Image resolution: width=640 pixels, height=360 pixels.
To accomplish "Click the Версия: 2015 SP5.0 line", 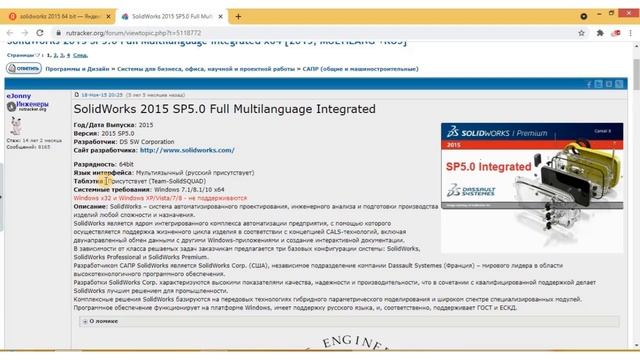I will pos(104,133).
